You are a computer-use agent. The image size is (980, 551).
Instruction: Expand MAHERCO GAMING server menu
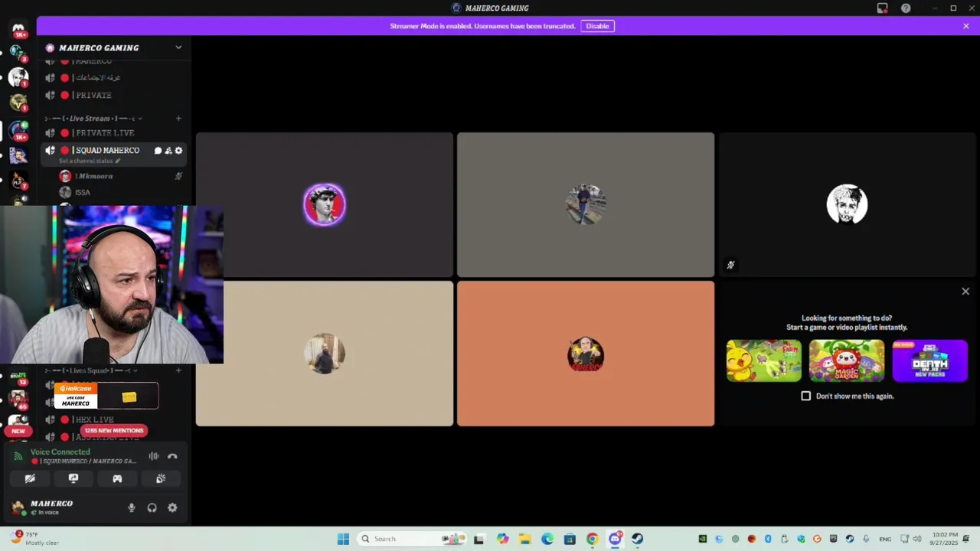(178, 47)
